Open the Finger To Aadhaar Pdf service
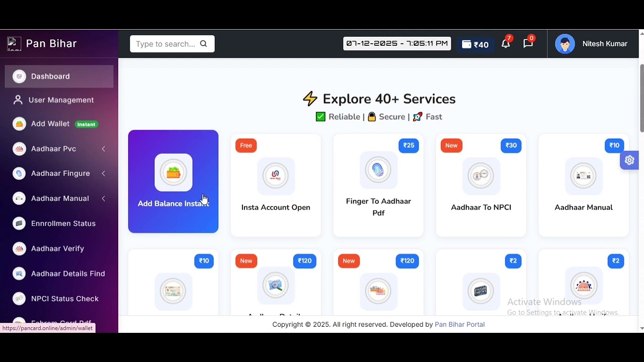The image size is (644, 362). [x=378, y=185]
